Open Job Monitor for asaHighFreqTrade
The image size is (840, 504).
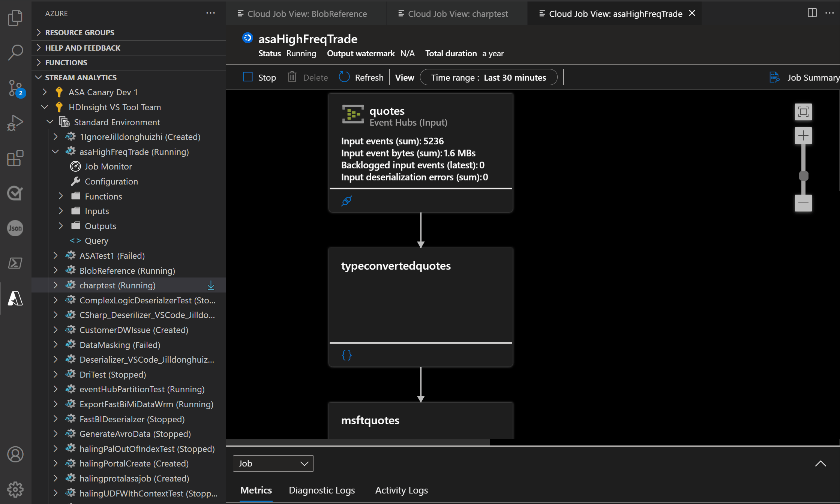click(x=108, y=166)
